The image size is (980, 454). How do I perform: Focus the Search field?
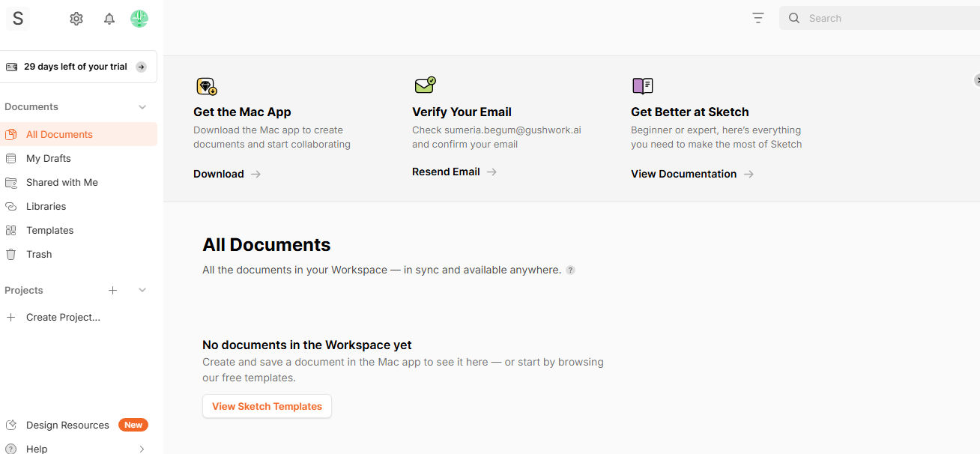pos(880,19)
